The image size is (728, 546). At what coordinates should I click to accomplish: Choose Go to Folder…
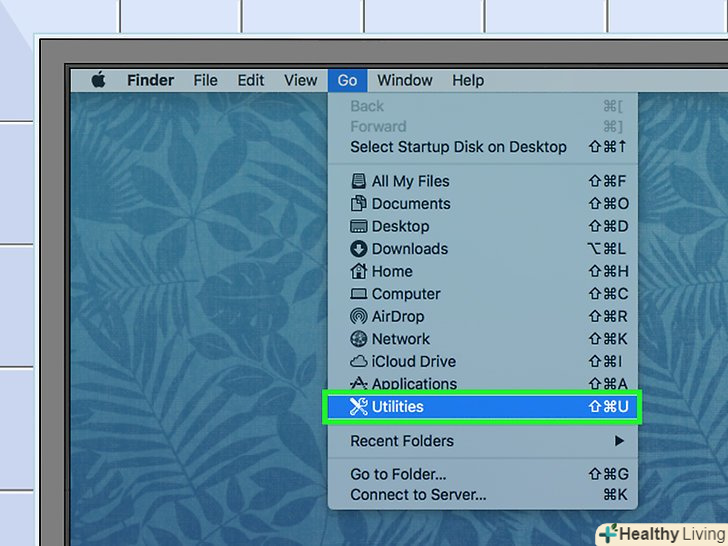[483, 474]
